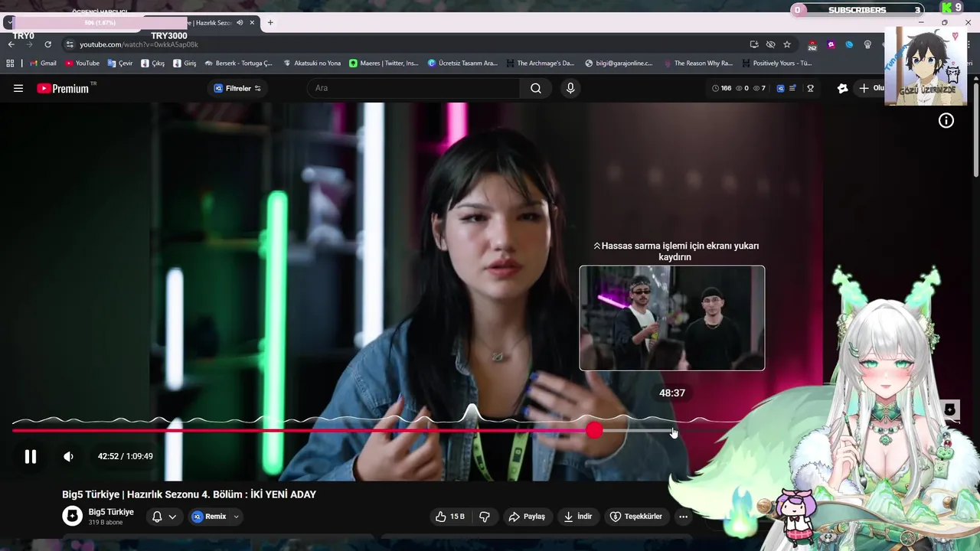This screenshot has height=551, width=980.
Task: Expand the Remix dropdown chevron
Action: [x=236, y=517]
